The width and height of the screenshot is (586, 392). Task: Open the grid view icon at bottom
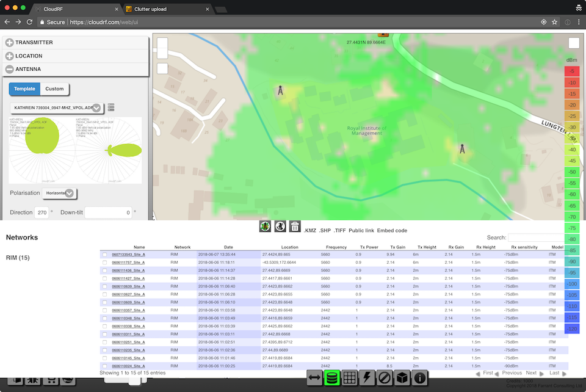pos(349,377)
